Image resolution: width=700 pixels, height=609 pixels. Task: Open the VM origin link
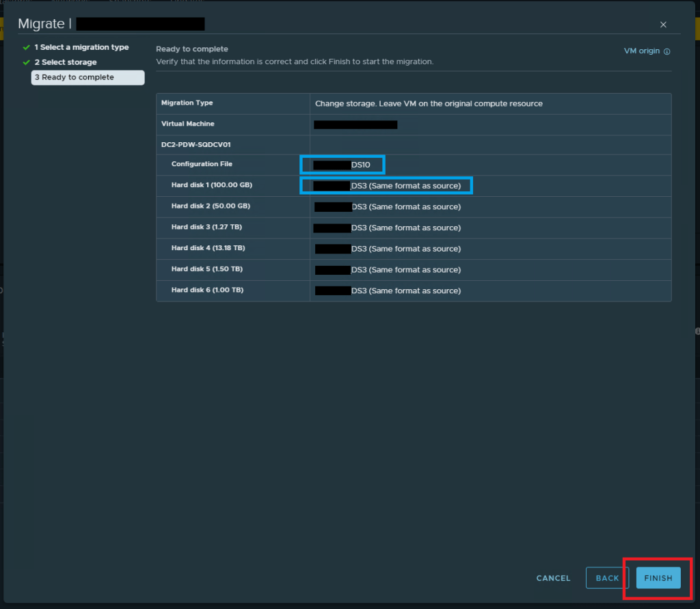point(642,51)
